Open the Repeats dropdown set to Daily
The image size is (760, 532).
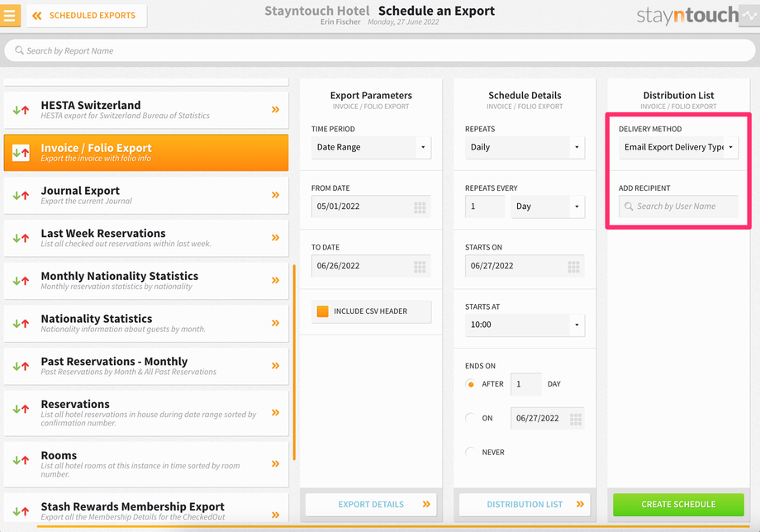click(525, 147)
